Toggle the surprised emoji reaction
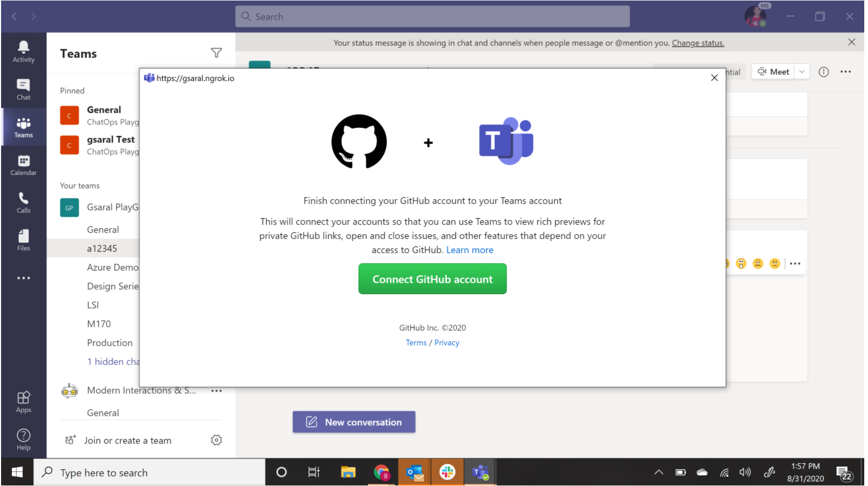868x486 pixels. [x=742, y=264]
